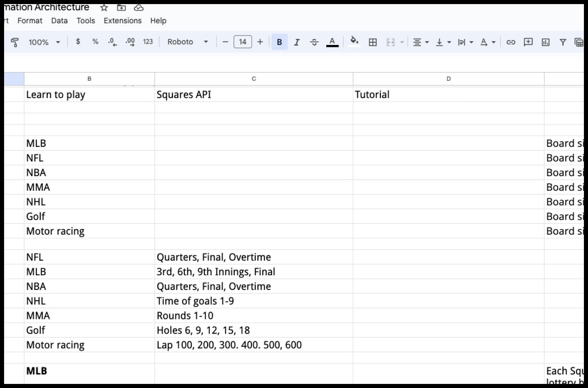Create a filter
Viewport: 588px width, 388px height.
(x=563, y=42)
